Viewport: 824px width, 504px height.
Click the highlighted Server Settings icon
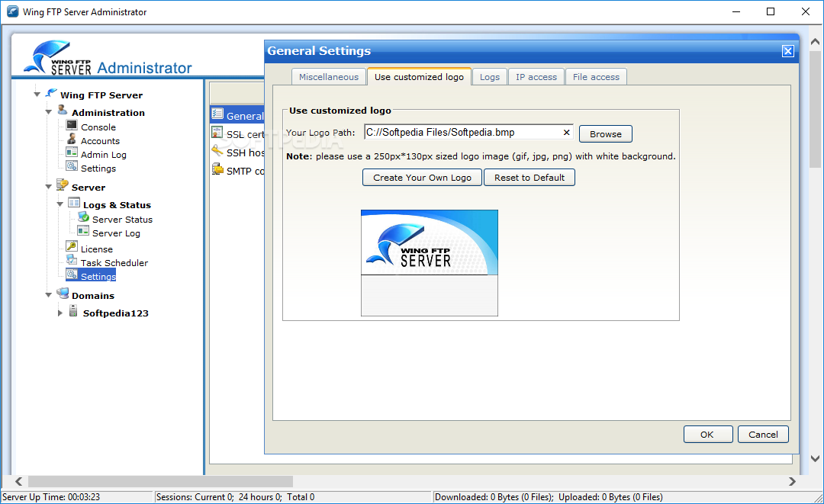point(72,274)
